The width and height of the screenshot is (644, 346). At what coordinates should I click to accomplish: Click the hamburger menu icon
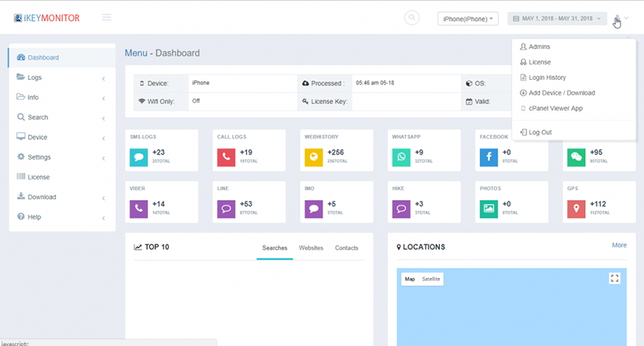[106, 17]
